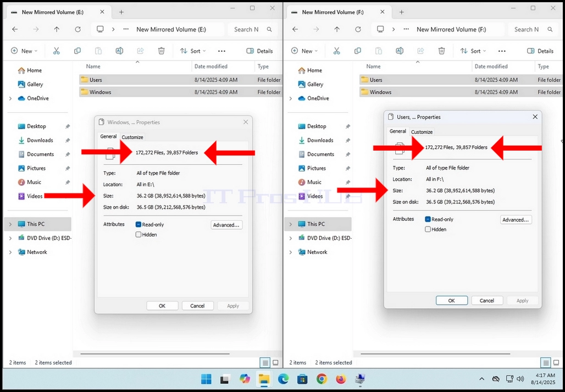Switch to details list view in F: window
This screenshot has width=565, height=392.
[546, 362]
